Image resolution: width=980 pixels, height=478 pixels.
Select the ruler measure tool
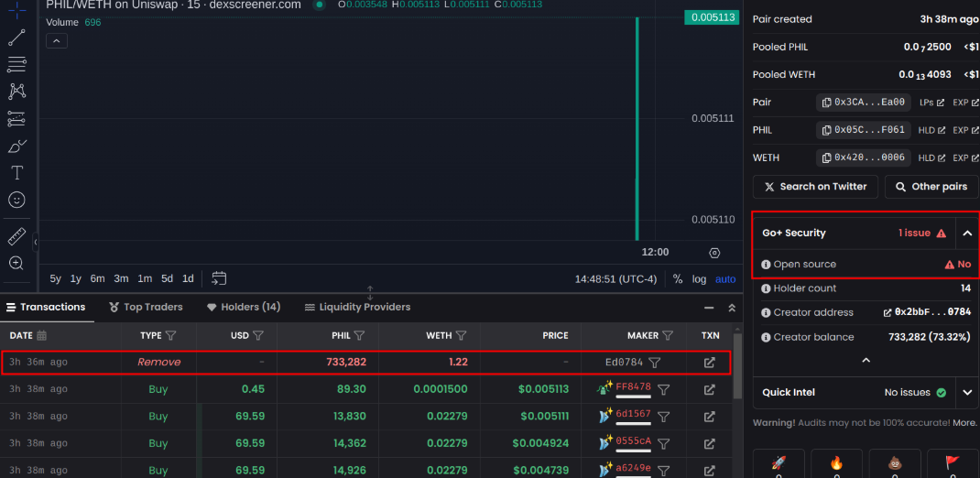click(16, 237)
